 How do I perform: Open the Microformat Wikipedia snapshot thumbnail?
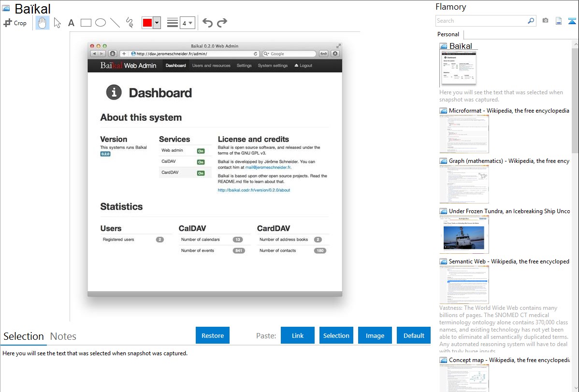tap(464, 134)
